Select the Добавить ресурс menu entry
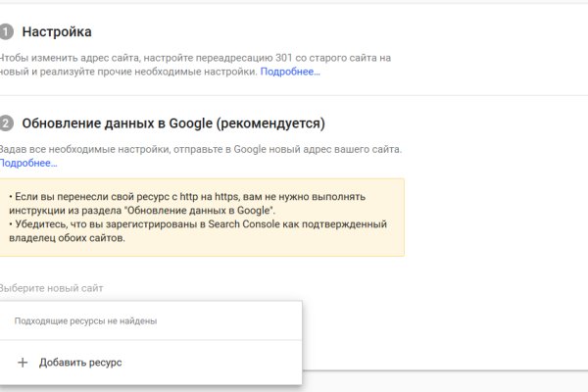Image resolution: width=588 pixels, height=392 pixels. click(x=80, y=363)
